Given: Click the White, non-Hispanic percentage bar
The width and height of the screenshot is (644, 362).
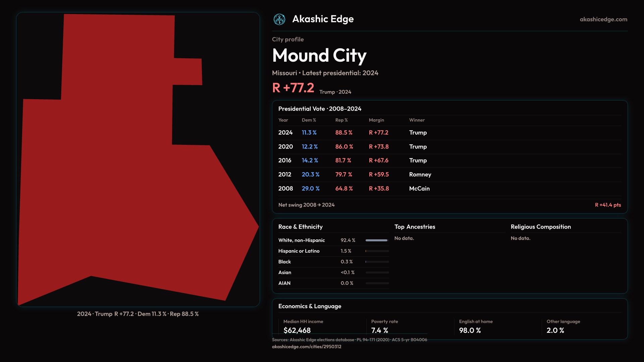Looking at the screenshot, I should (377, 240).
